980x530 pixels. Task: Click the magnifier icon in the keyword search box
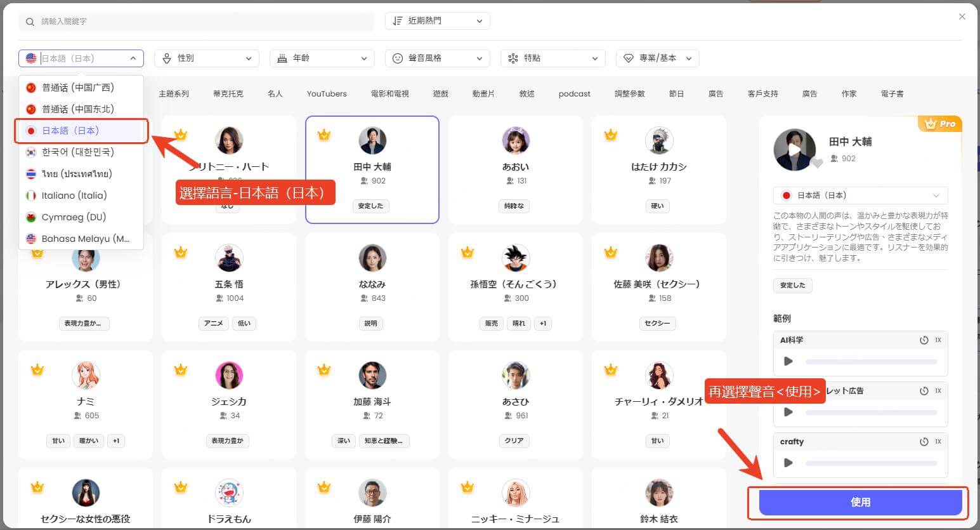point(30,22)
